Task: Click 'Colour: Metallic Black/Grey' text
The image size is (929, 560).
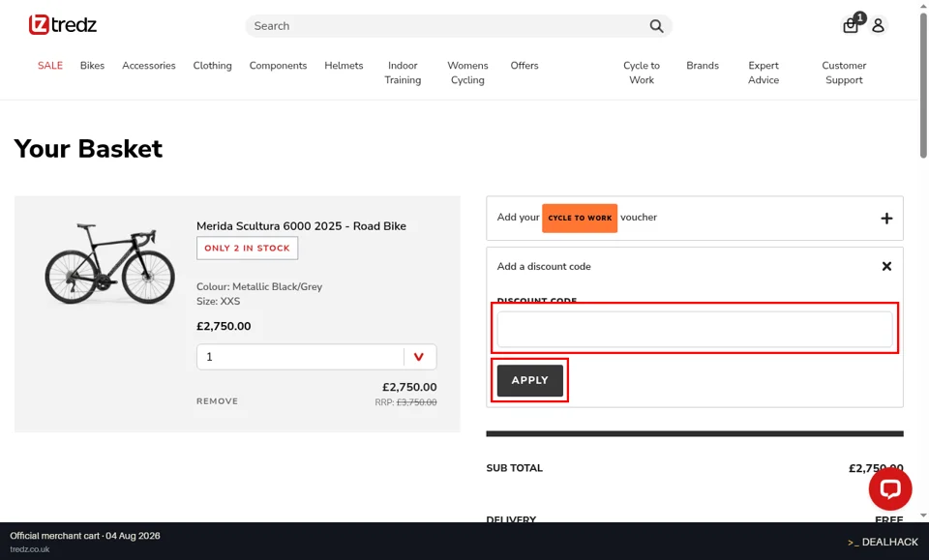Action: pyautogui.click(x=259, y=286)
